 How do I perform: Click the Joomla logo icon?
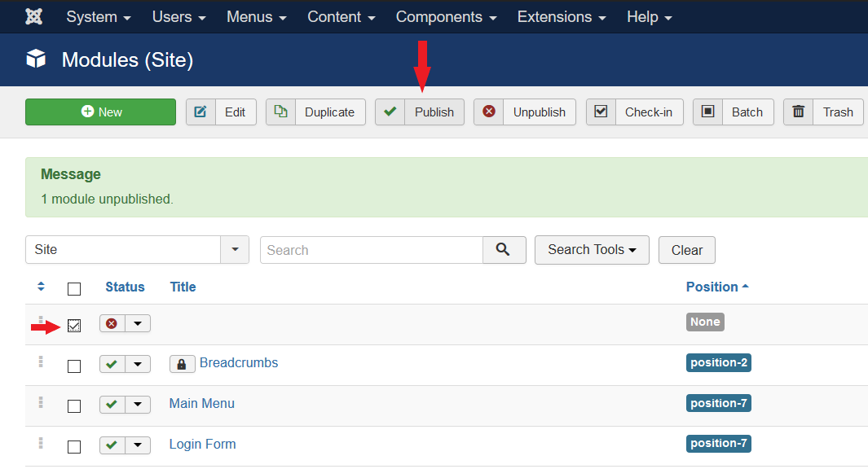coord(34,16)
